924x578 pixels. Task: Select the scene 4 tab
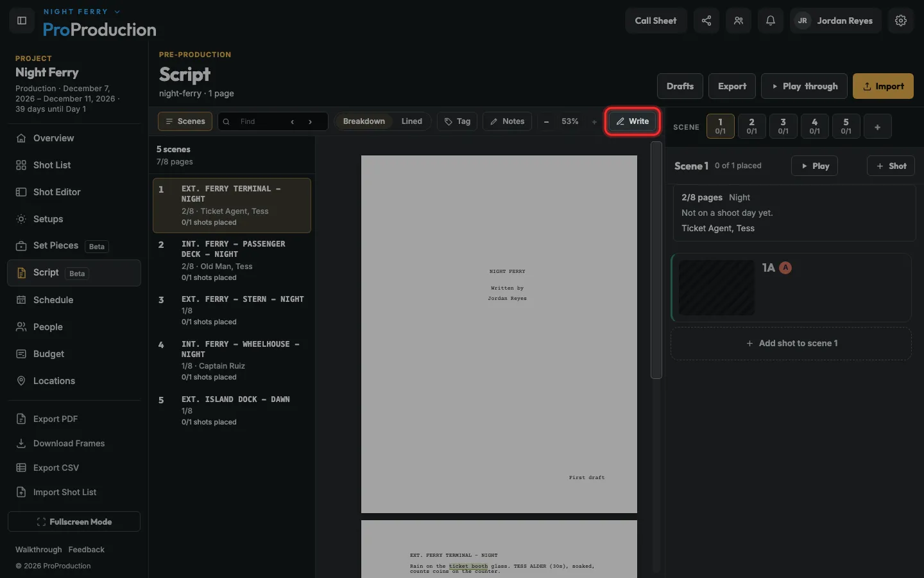point(814,127)
